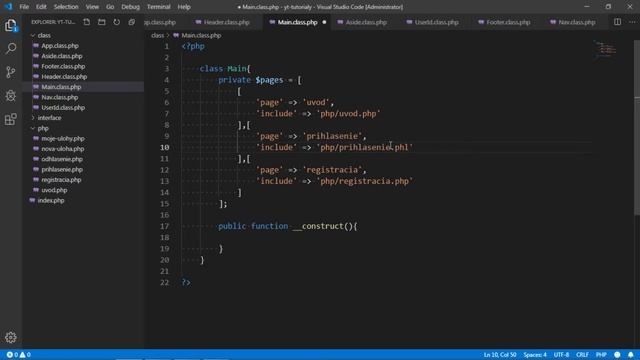Viewport: 640px width, 360px height.
Task: Open the Selection menu
Action: [x=66, y=7]
